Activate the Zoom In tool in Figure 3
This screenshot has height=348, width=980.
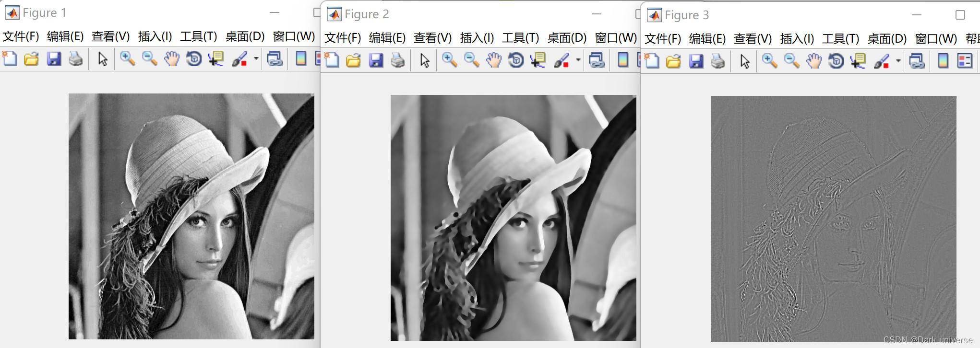tap(769, 61)
